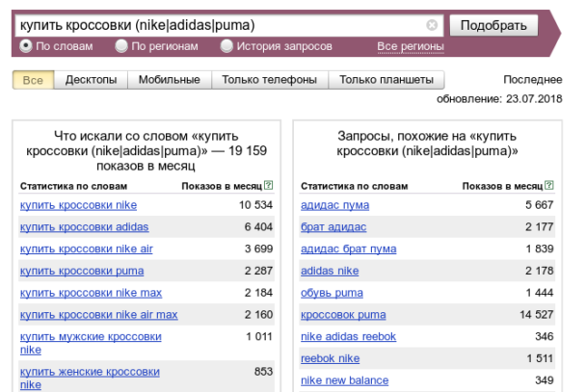Open купить кроссовки nike air link
The height and width of the screenshot is (392, 586).
point(87,249)
